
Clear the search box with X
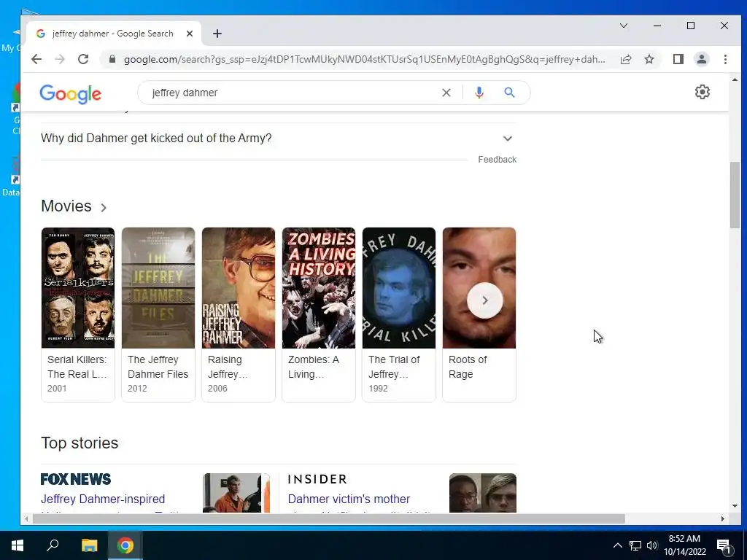click(x=446, y=93)
